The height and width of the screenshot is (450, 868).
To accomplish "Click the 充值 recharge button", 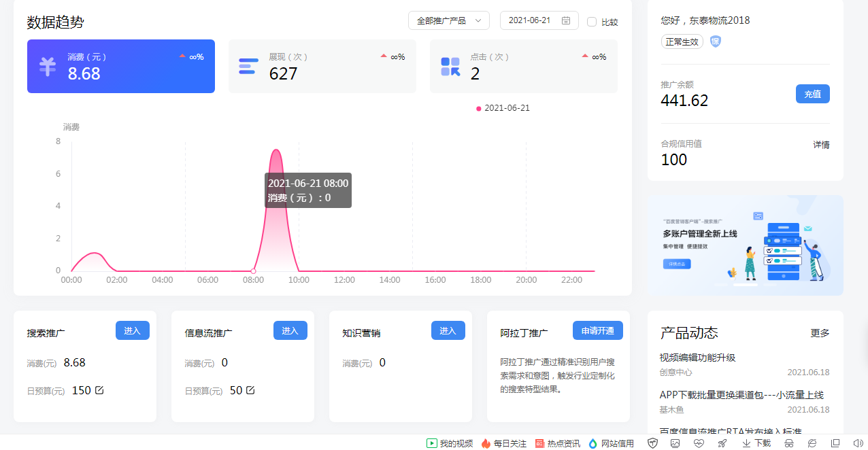I will [x=813, y=94].
